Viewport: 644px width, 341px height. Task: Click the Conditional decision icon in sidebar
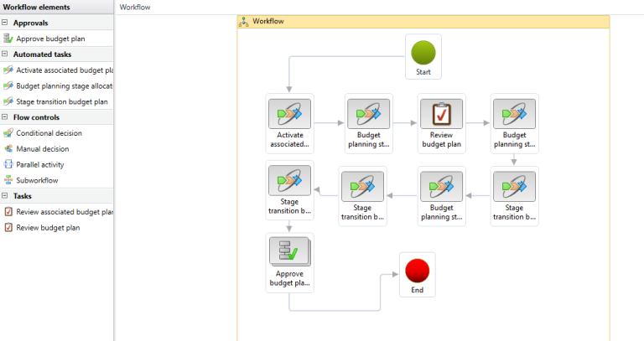point(8,133)
